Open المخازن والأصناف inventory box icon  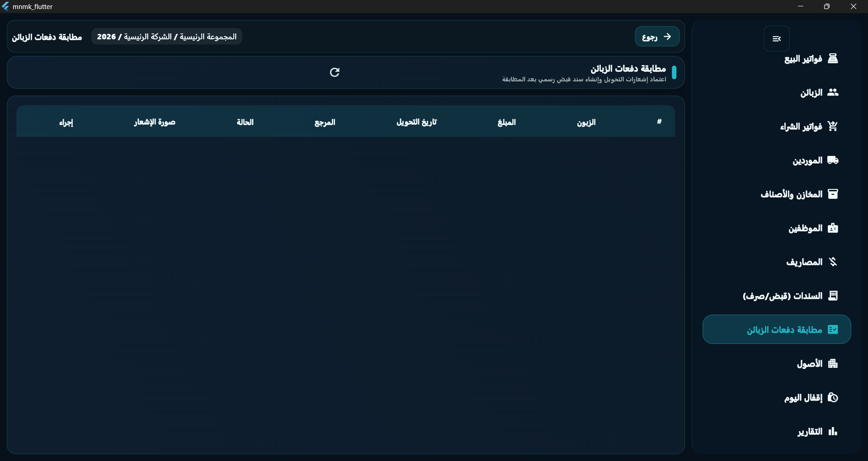pyautogui.click(x=833, y=194)
